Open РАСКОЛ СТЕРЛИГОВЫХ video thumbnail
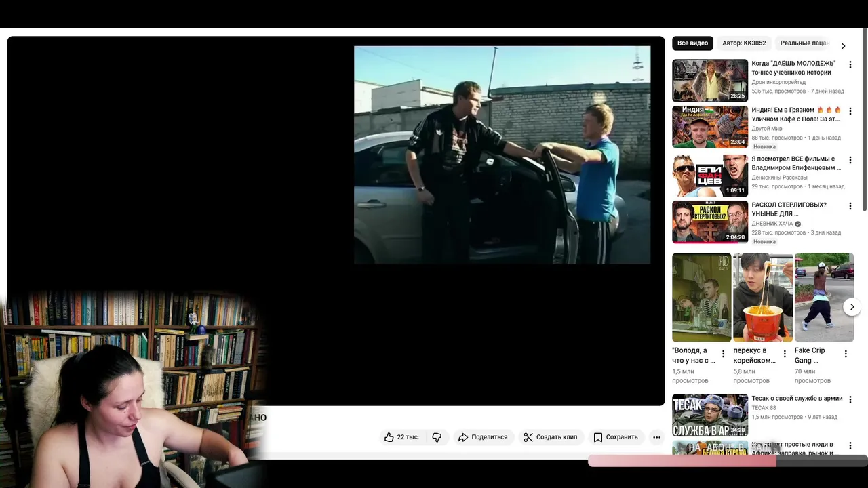This screenshot has width=868, height=488. pos(710,222)
